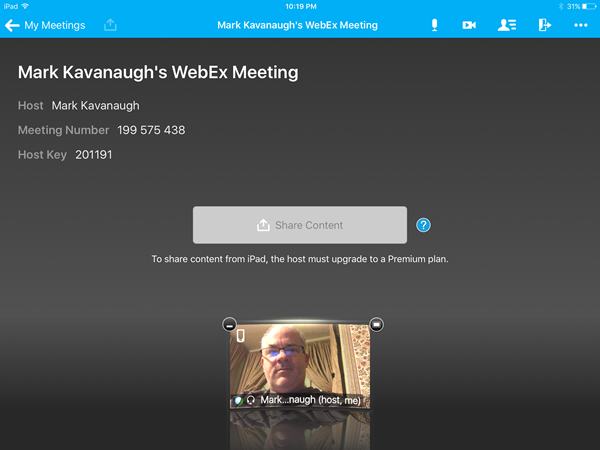Tap the host key 201191
The height and width of the screenshot is (450, 600).
pyautogui.click(x=94, y=155)
